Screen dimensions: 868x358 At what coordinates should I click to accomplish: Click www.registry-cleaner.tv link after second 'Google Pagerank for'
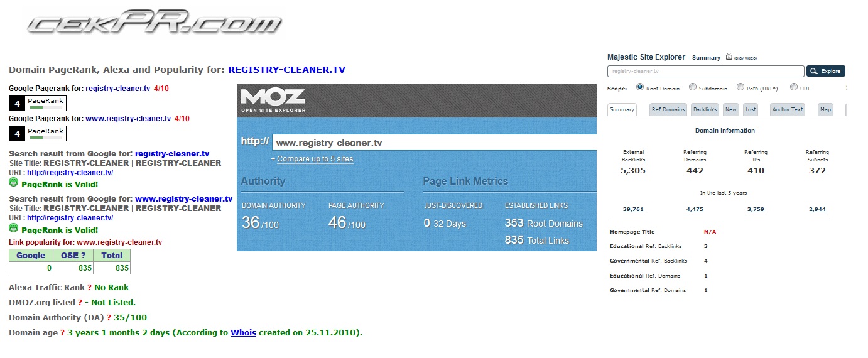(128, 118)
